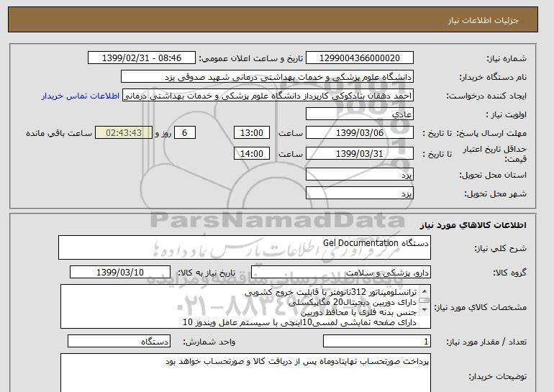Select the transilluminator 312 nanometer specification line
The height and width of the screenshot is (392, 554).
[x=331, y=293]
